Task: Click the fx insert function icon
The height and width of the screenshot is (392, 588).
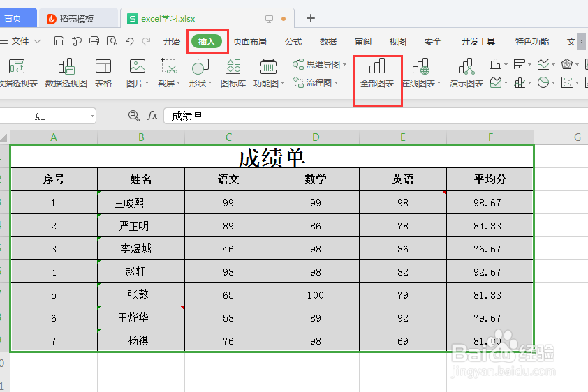Action: point(152,116)
